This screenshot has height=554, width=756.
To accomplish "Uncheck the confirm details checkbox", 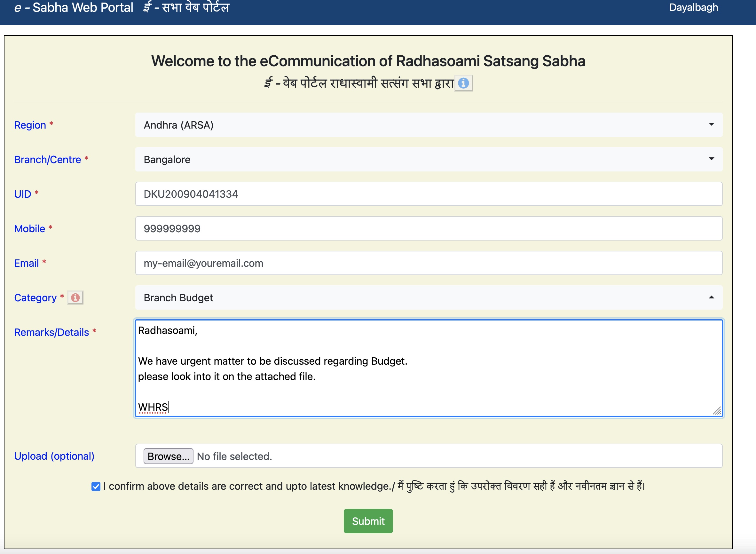I will tap(96, 486).
